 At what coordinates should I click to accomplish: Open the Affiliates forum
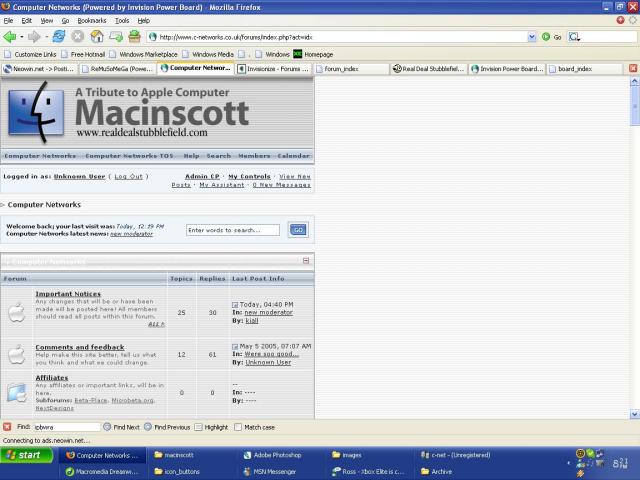(x=51, y=378)
